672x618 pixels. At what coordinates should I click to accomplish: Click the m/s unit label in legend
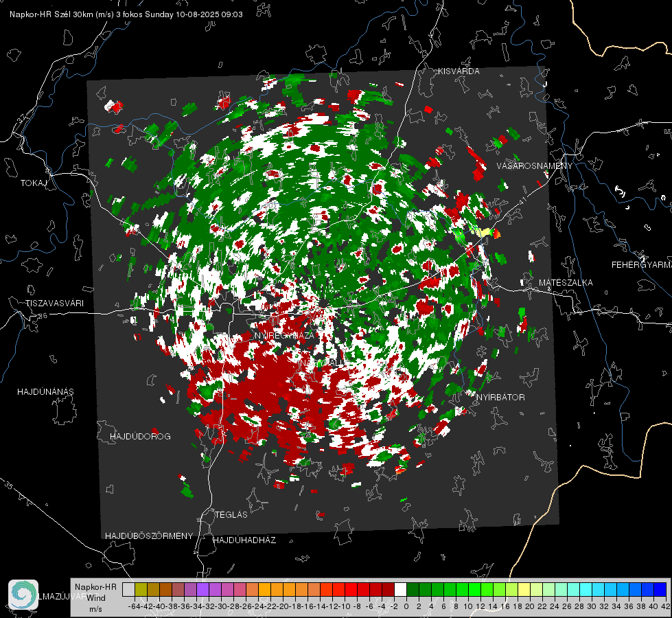tap(95, 609)
